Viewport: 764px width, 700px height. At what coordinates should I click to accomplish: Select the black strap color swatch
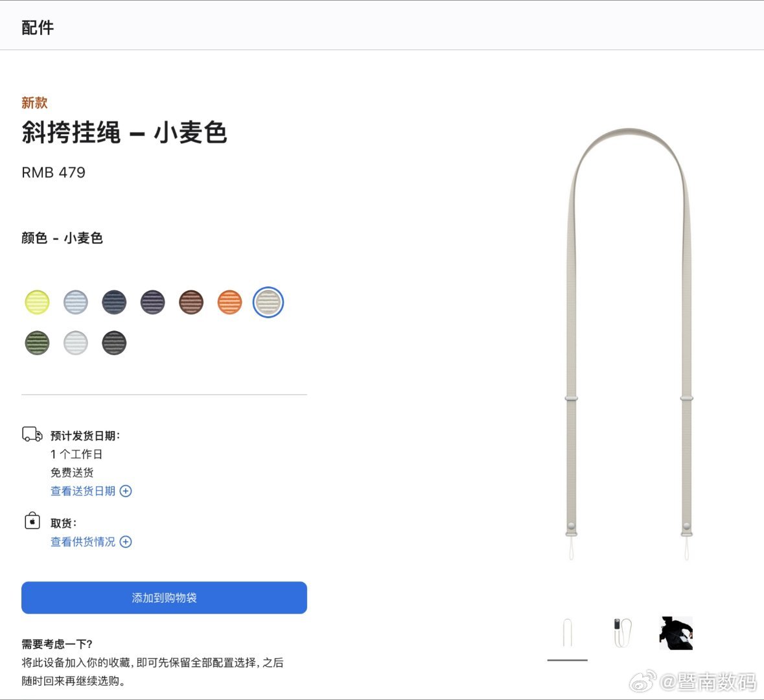pos(114,343)
